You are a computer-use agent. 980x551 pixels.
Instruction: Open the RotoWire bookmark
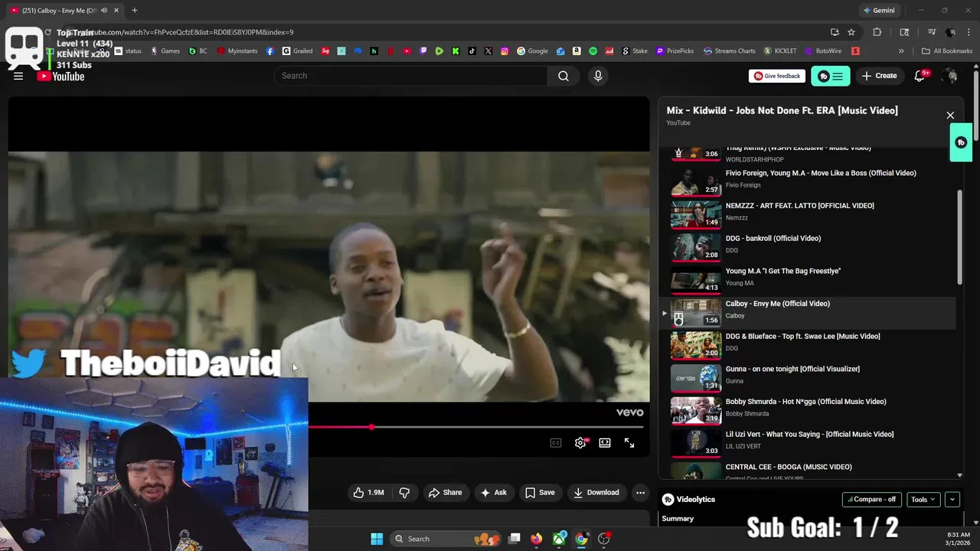(x=822, y=51)
